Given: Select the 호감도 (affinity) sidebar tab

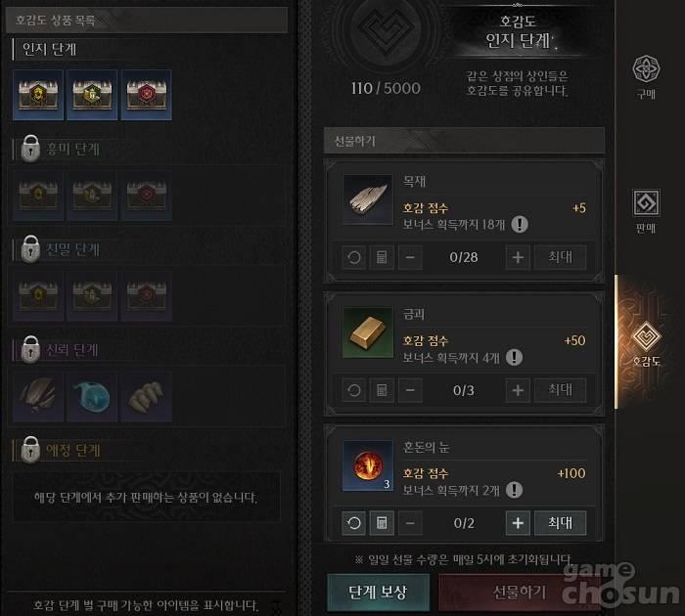Looking at the screenshot, I should tap(646, 343).
